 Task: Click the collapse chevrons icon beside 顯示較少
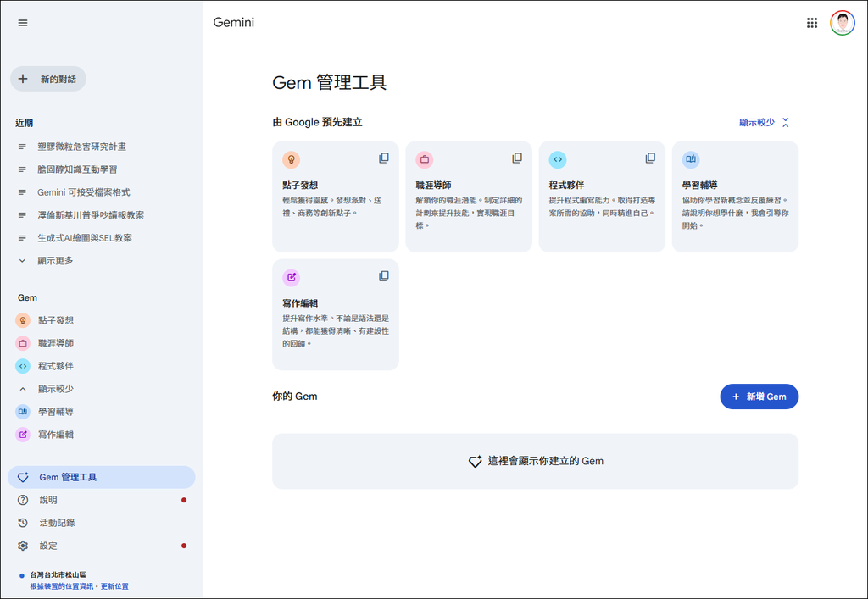pos(786,122)
